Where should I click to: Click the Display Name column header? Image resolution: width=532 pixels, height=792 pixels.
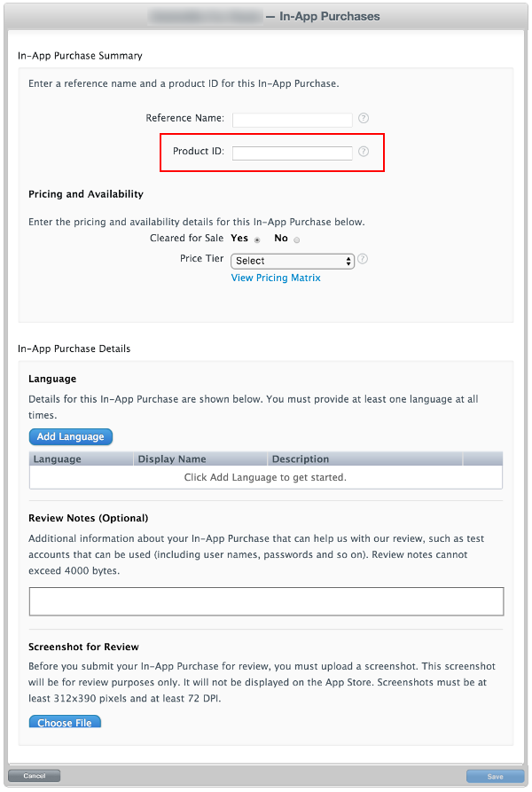(200, 459)
